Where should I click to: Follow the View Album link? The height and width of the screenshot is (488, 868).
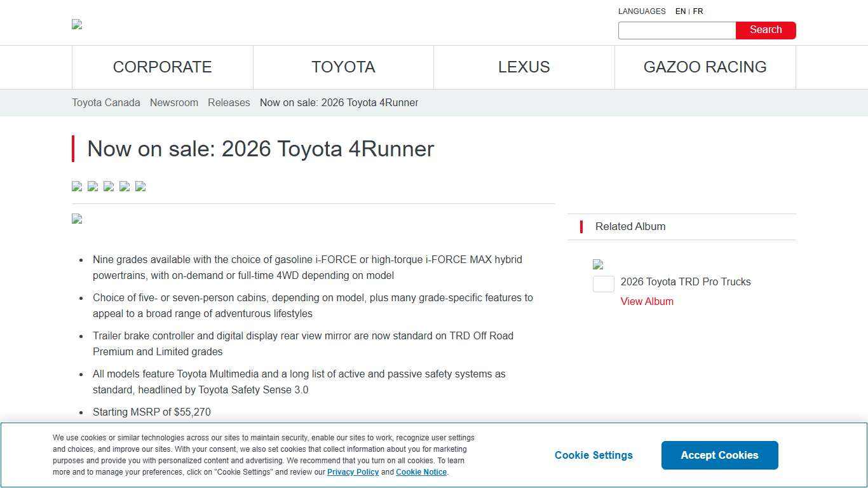pyautogui.click(x=646, y=301)
